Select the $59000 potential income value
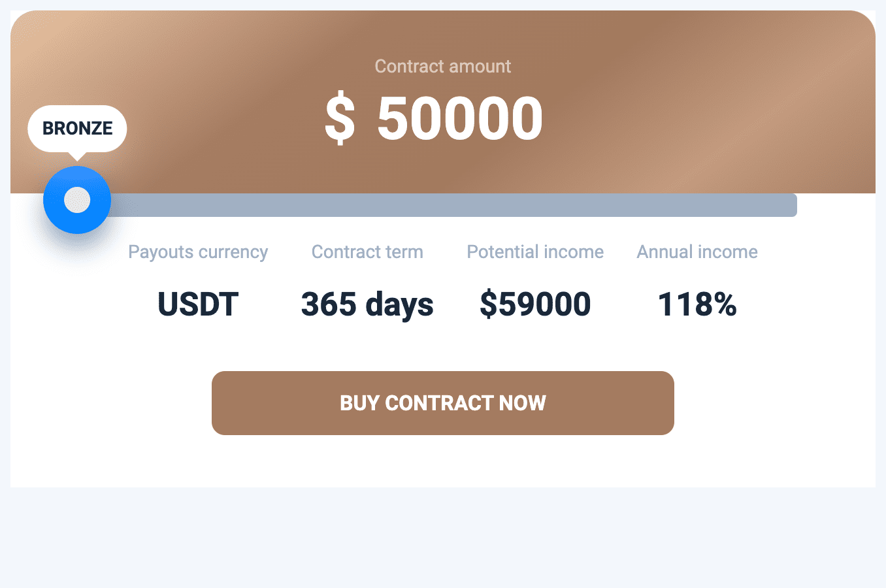Viewport: 886px width, 588px height. (x=535, y=304)
